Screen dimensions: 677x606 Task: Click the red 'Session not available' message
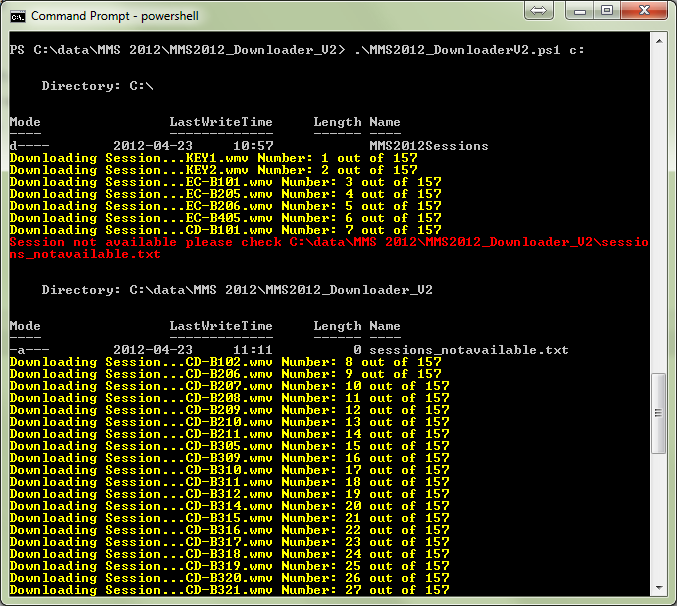pyautogui.click(x=329, y=242)
